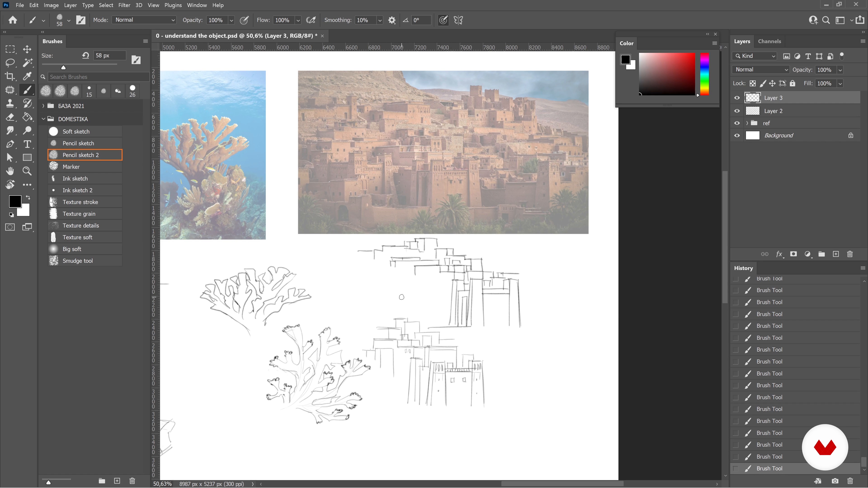Viewport: 868px width, 488px height.
Task: Select the Path Selection tool
Action: 10,158
